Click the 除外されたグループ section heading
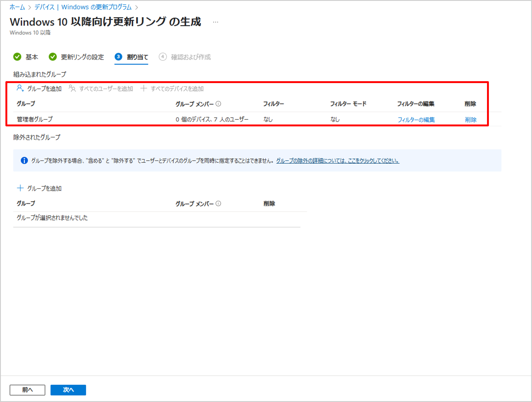Image resolution: width=532 pixels, height=402 pixels. click(37, 137)
